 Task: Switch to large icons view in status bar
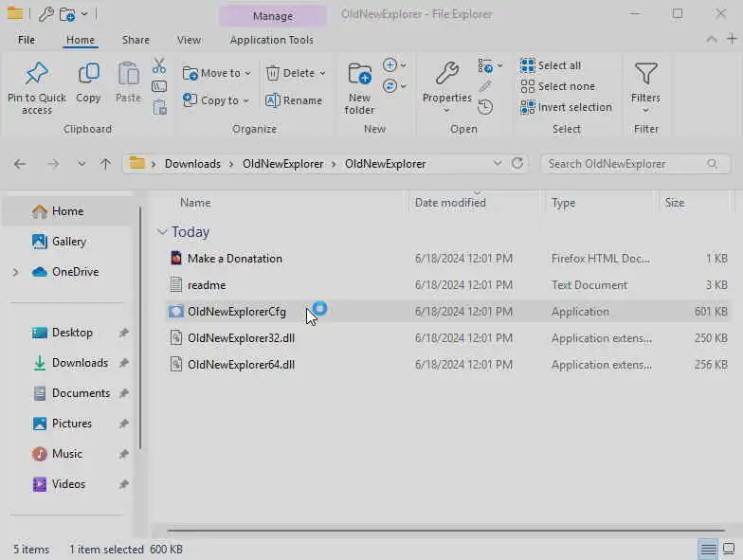(728, 550)
